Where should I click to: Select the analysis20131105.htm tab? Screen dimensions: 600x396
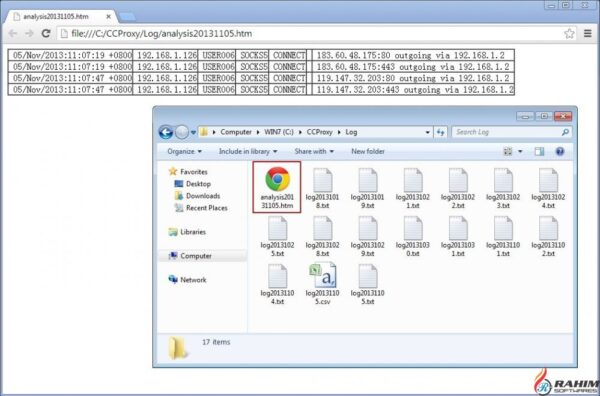pos(61,16)
